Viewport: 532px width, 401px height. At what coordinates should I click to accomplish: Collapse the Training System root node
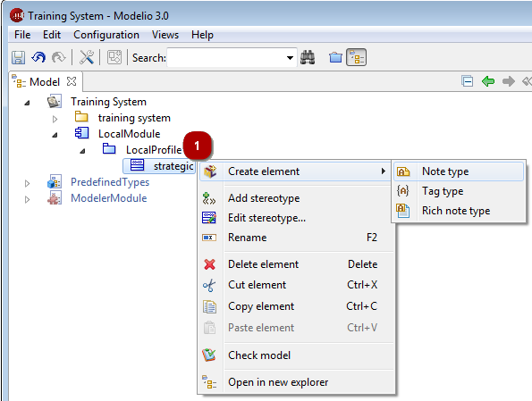point(27,103)
